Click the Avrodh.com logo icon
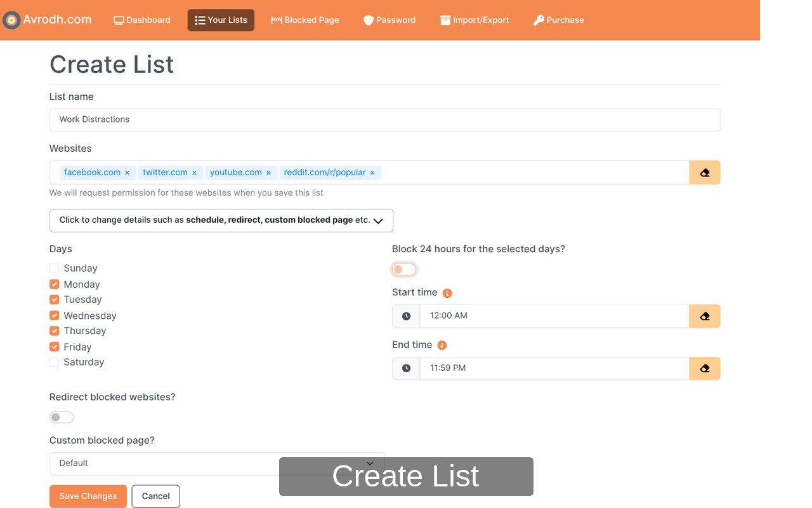 click(x=11, y=20)
